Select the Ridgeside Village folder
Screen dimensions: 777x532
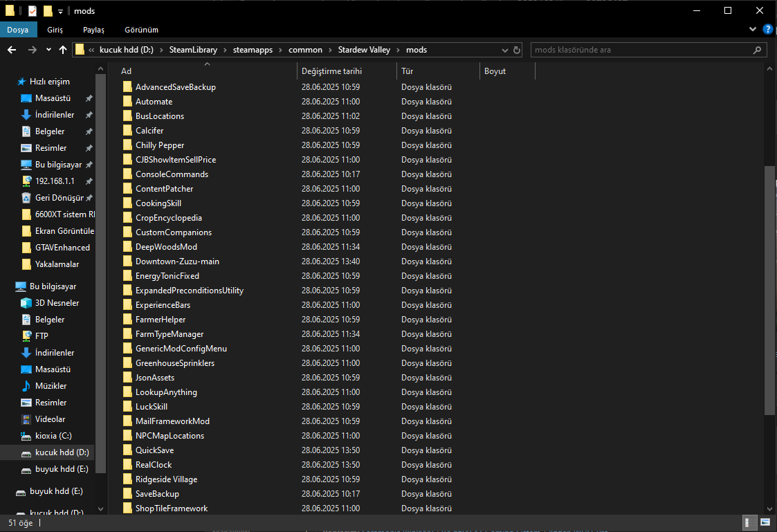(167, 479)
